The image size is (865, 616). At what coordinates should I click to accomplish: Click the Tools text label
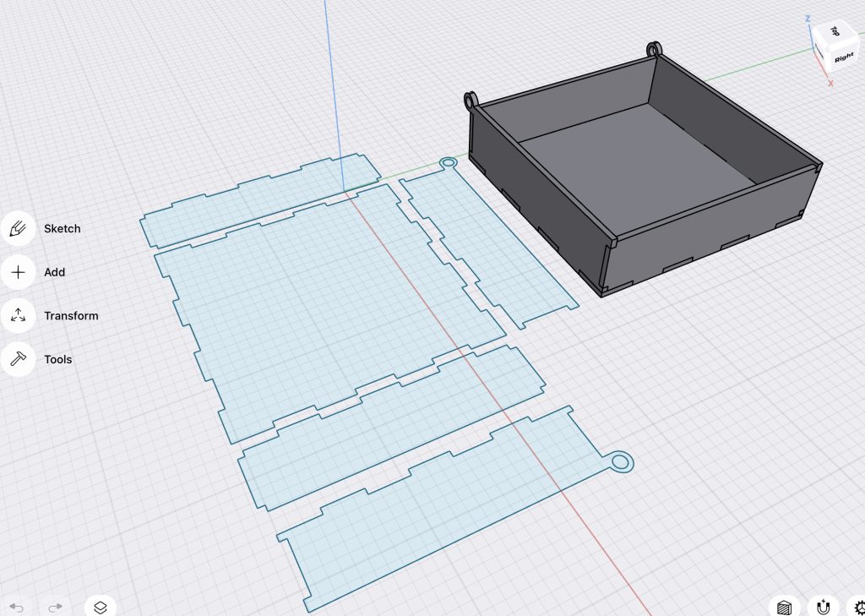57,359
